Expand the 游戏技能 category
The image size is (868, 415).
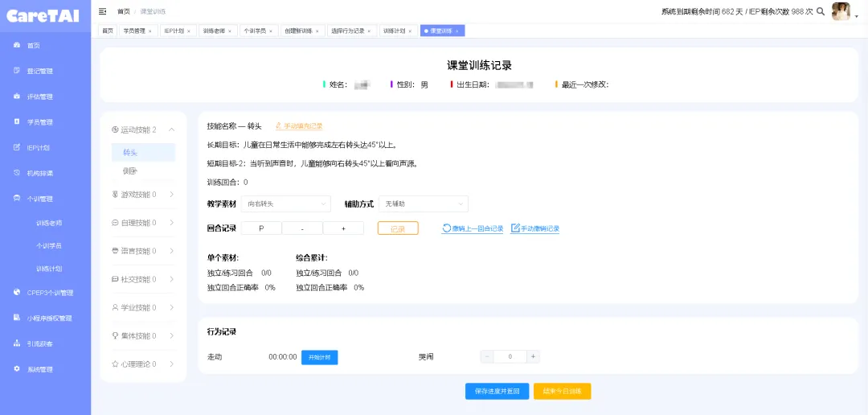(x=143, y=195)
